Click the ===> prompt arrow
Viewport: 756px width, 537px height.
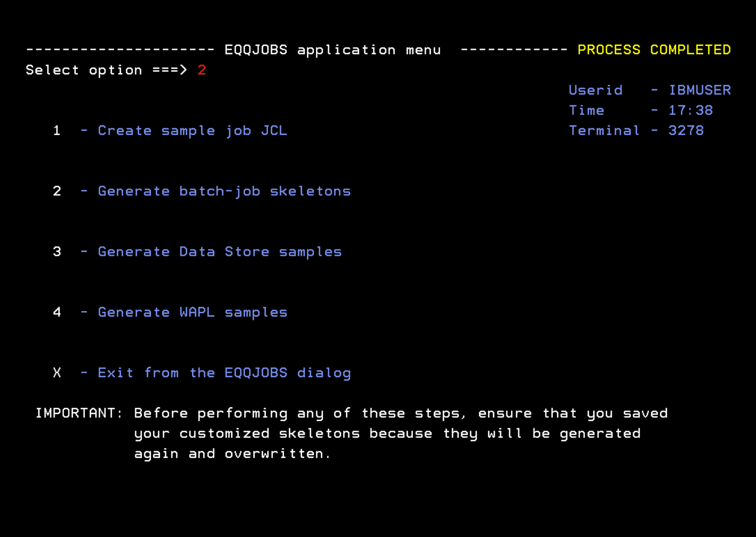(x=170, y=70)
